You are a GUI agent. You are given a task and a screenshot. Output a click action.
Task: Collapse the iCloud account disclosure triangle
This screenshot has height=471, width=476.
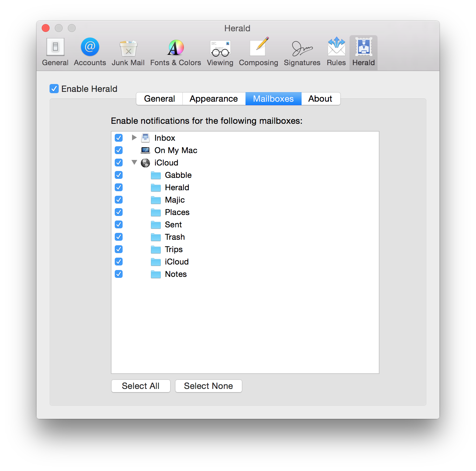(x=134, y=162)
